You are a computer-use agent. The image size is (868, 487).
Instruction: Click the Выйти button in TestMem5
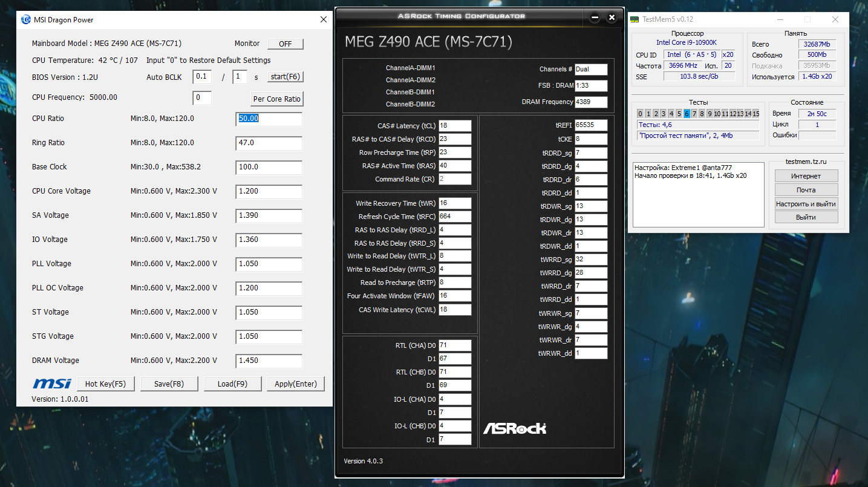806,217
